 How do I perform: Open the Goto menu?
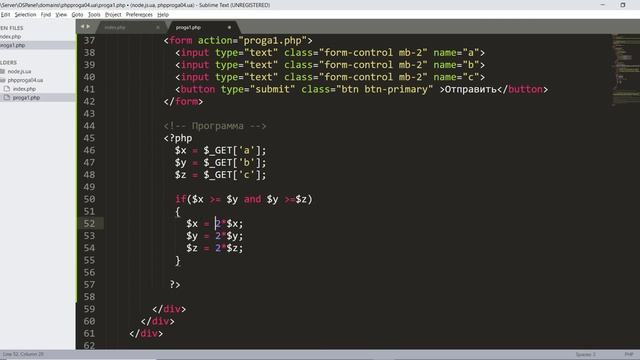click(77, 15)
